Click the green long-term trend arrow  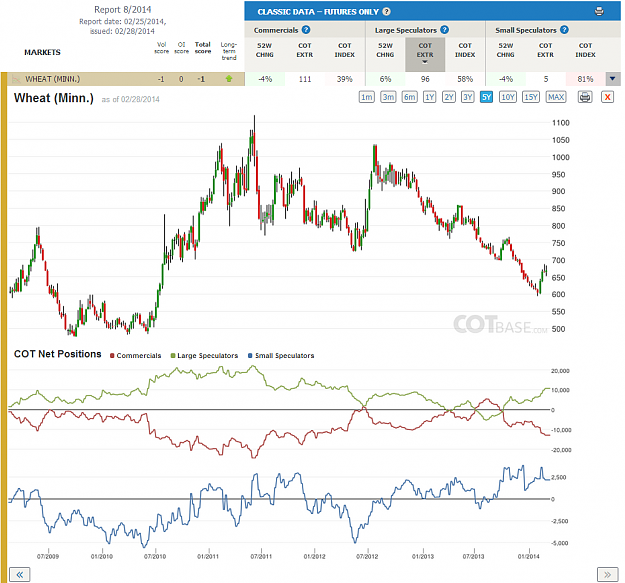pyautogui.click(x=229, y=79)
